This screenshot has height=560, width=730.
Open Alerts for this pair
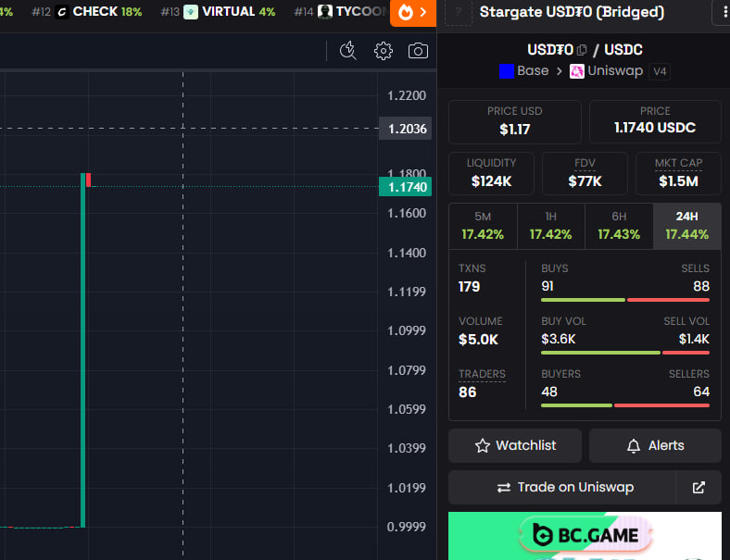pyautogui.click(x=655, y=445)
